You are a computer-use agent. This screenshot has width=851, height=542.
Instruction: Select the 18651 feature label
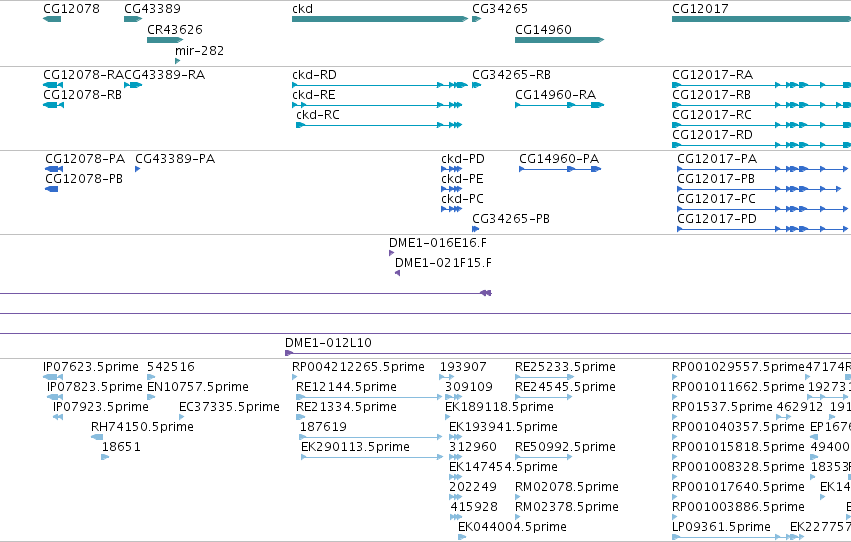(x=121, y=448)
